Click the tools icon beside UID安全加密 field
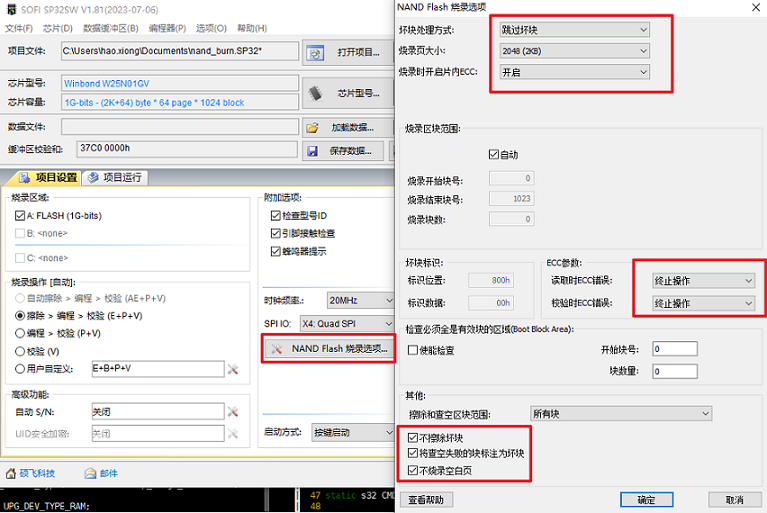 [233, 433]
